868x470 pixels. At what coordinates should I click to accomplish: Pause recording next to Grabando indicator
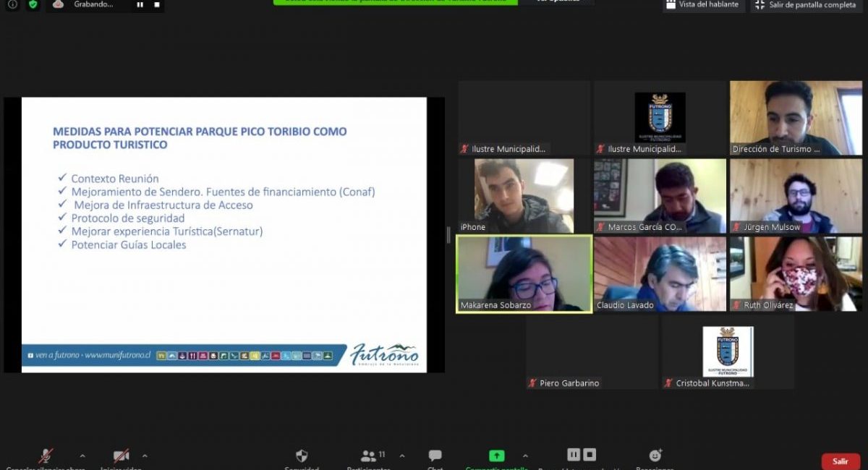tap(140, 4)
